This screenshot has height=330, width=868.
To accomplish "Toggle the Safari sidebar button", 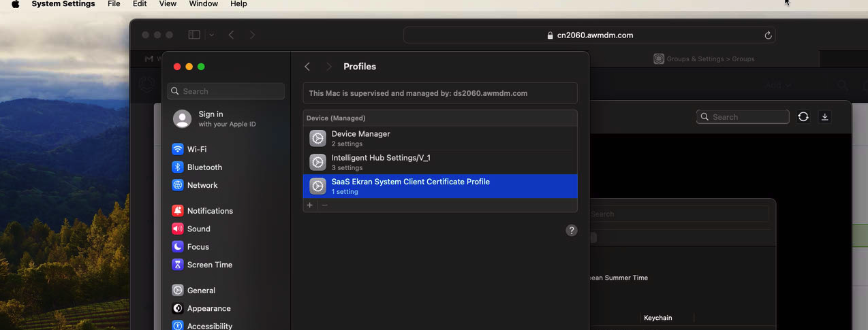I will [x=194, y=35].
